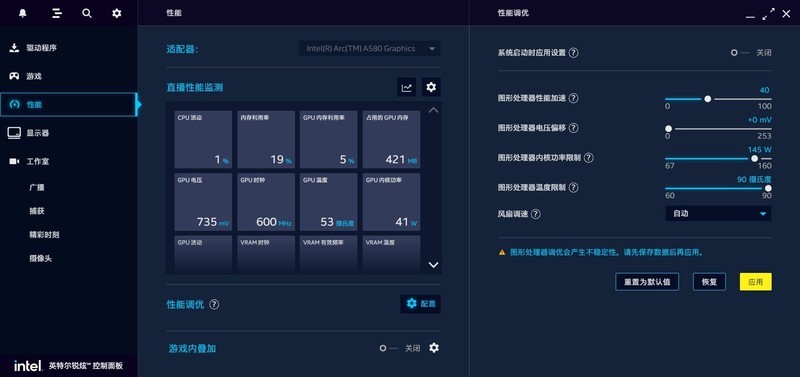Go to the 游戏 games section

(x=68, y=77)
